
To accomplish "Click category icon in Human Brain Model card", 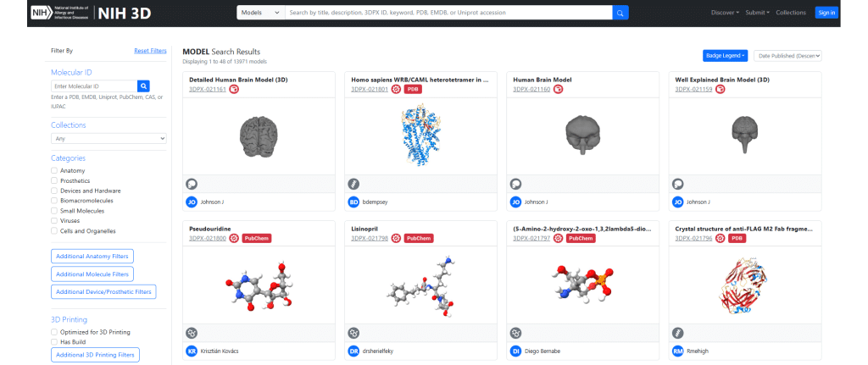I will click(516, 184).
